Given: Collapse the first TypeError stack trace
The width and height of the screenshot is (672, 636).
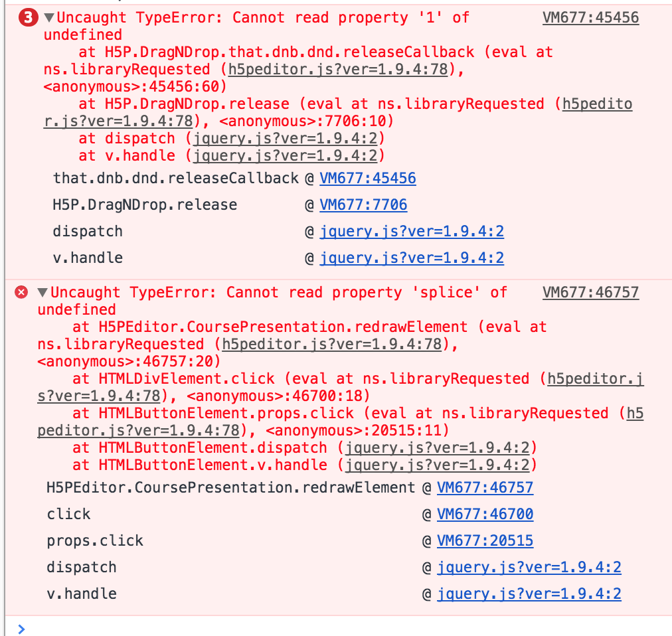Looking at the screenshot, I should (49, 17).
